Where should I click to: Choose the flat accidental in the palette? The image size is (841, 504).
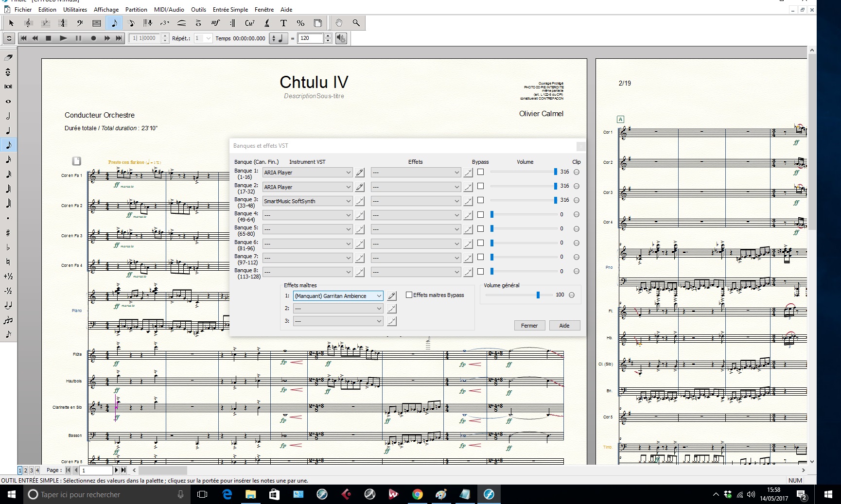point(8,247)
